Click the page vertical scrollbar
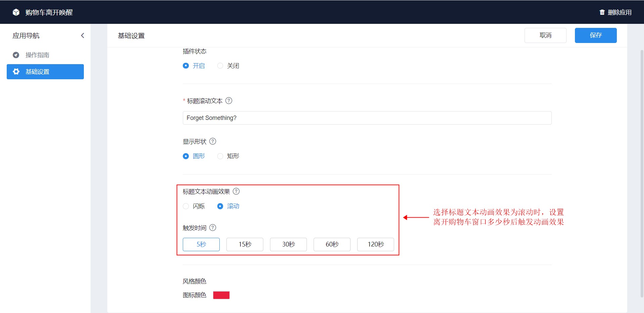Viewport: 644px width, 313px height. 642,173
